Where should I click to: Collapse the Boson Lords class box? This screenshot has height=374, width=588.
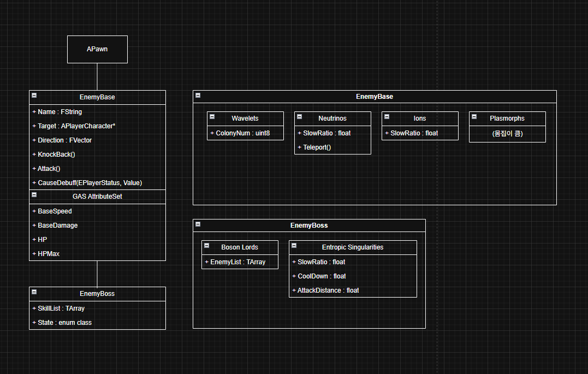(x=206, y=246)
